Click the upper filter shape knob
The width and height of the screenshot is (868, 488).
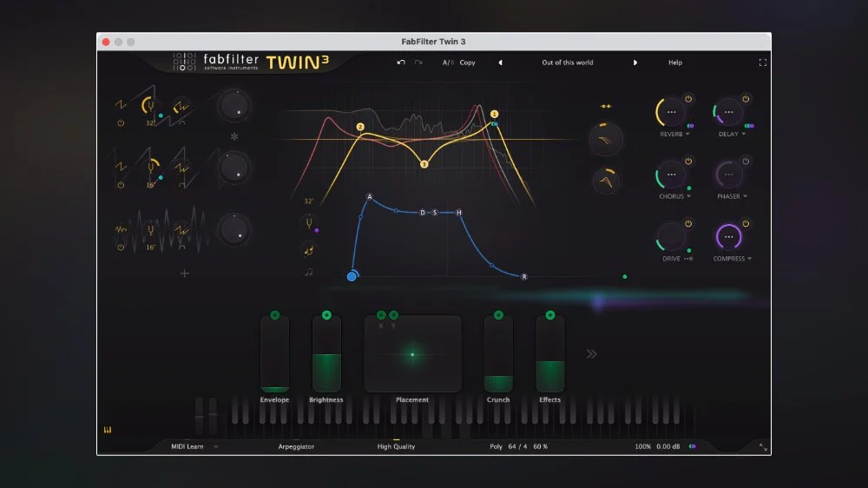pos(606,140)
